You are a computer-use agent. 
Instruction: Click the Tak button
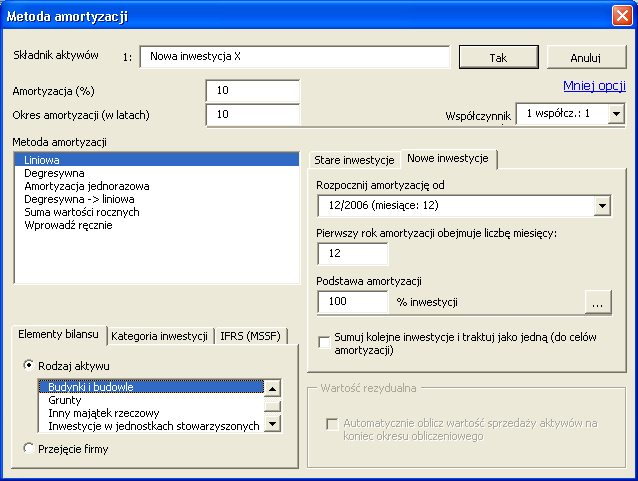coord(498,57)
